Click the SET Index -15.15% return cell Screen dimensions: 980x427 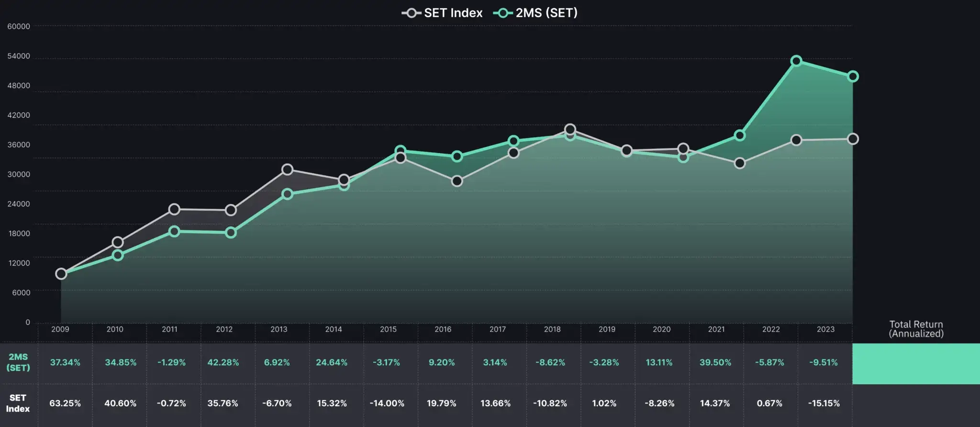click(x=824, y=403)
